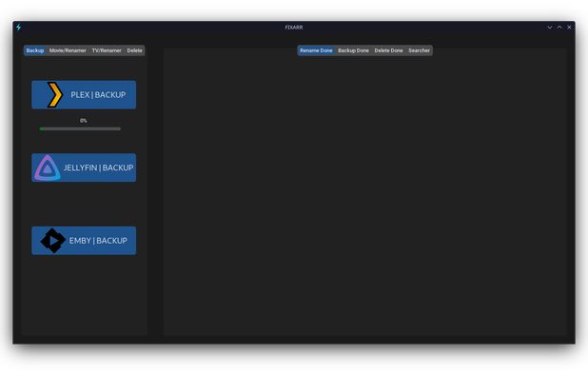Show the Rename Done tab
This screenshot has height=375, width=588.
(316, 50)
